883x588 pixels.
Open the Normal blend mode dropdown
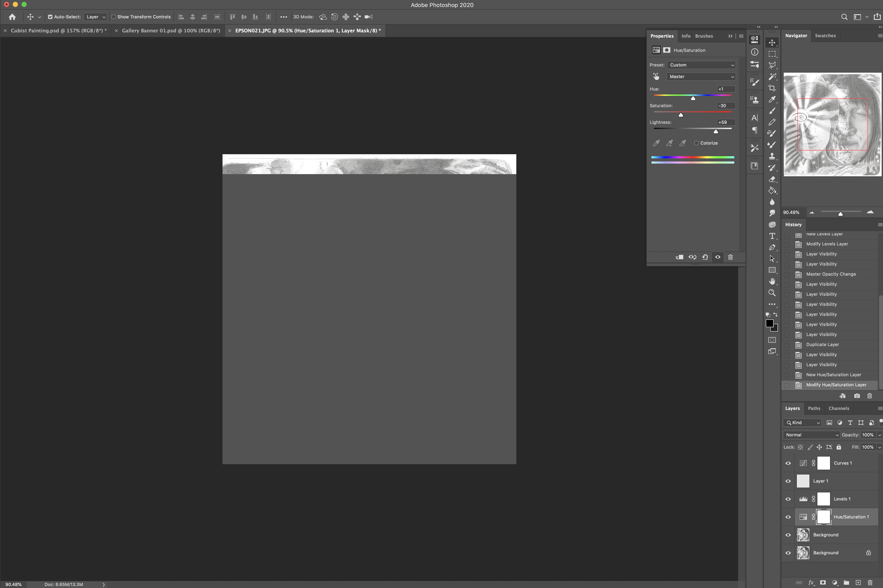pyautogui.click(x=811, y=435)
